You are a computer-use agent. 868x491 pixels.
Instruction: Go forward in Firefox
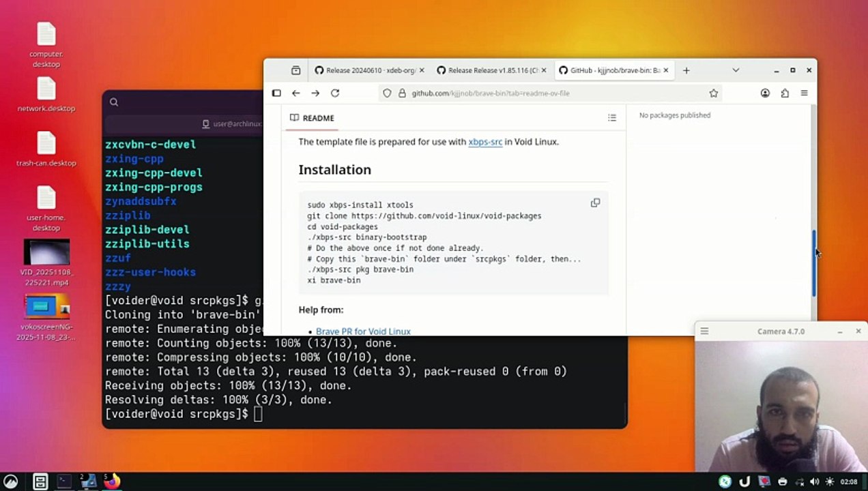tap(315, 93)
